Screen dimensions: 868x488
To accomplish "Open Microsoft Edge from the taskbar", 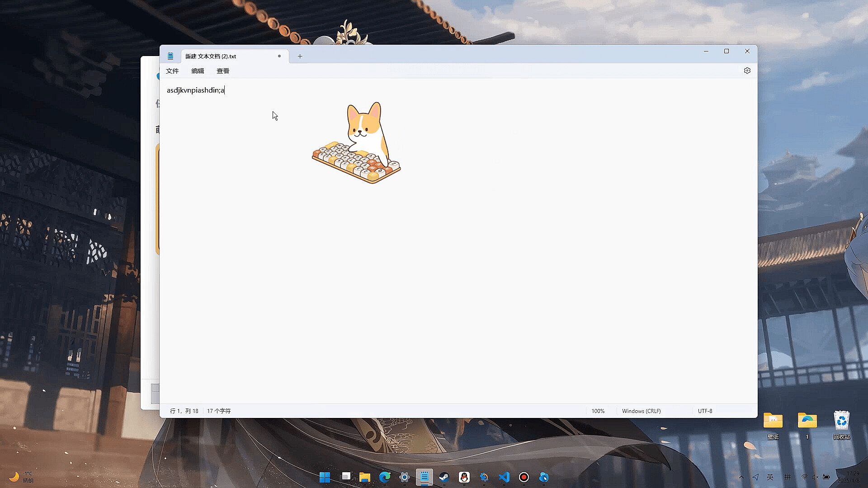I will tap(385, 477).
